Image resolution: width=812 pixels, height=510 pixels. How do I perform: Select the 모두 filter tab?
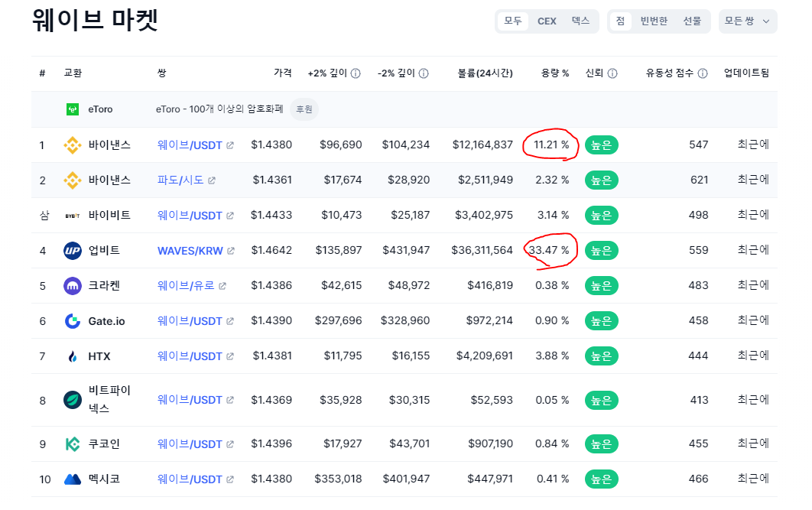point(513,21)
